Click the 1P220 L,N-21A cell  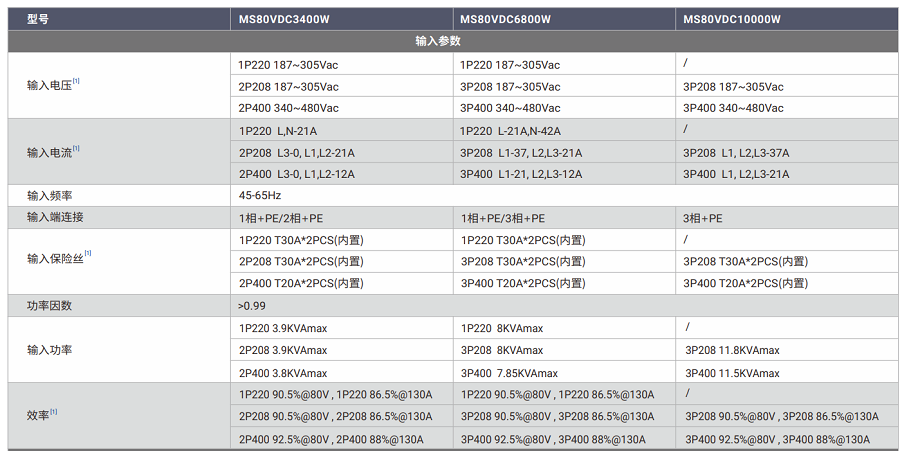click(277, 131)
